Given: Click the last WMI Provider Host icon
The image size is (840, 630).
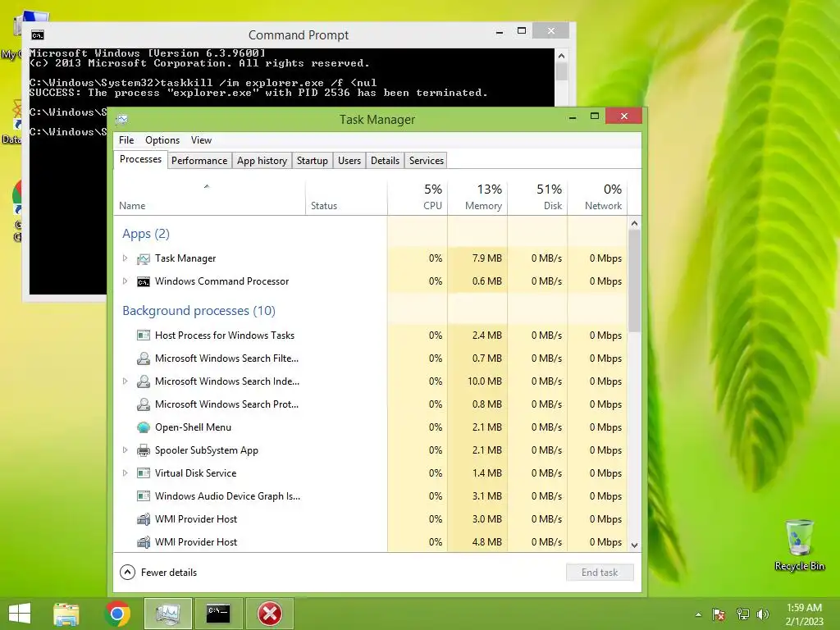Looking at the screenshot, I should tap(143, 542).
